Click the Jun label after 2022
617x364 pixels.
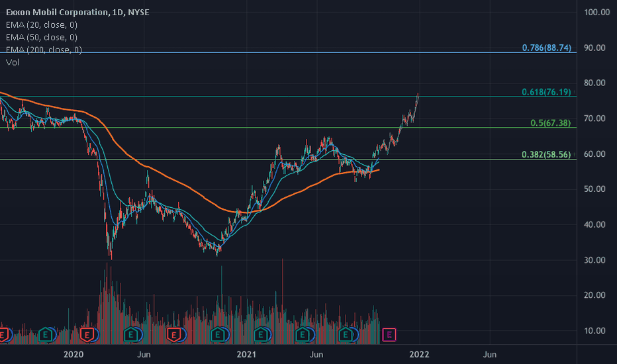coord(489,355)
